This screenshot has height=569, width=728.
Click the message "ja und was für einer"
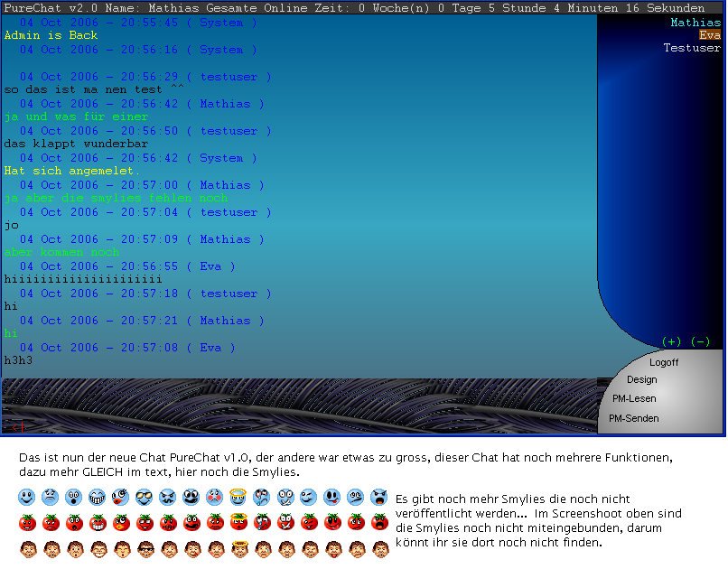76,117
